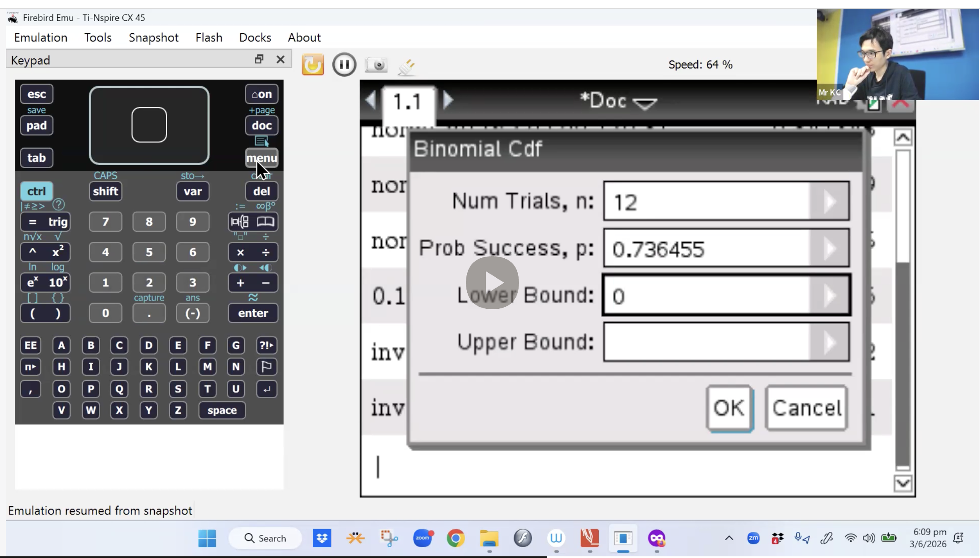Click the pi symbol key

coord(31,367)
